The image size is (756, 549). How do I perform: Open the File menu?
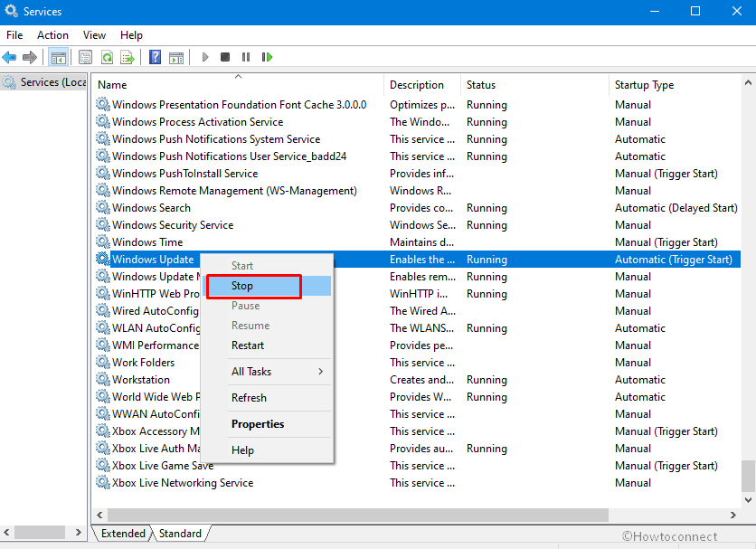pyautogui.click(x=14, y=35)
